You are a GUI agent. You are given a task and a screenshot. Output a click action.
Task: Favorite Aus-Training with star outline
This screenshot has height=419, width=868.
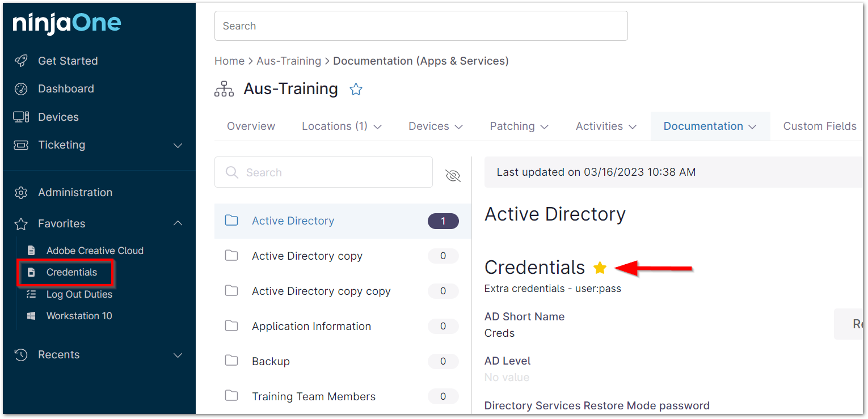tap(356, 89)
